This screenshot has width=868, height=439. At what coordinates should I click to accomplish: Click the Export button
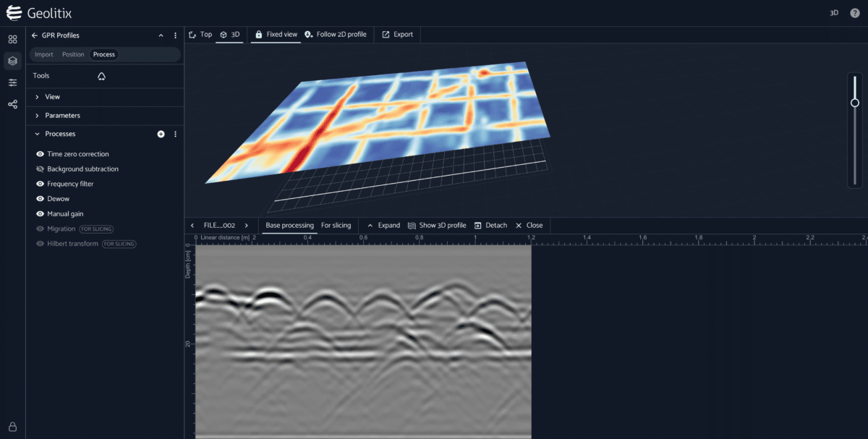click(x=397, y=35)
